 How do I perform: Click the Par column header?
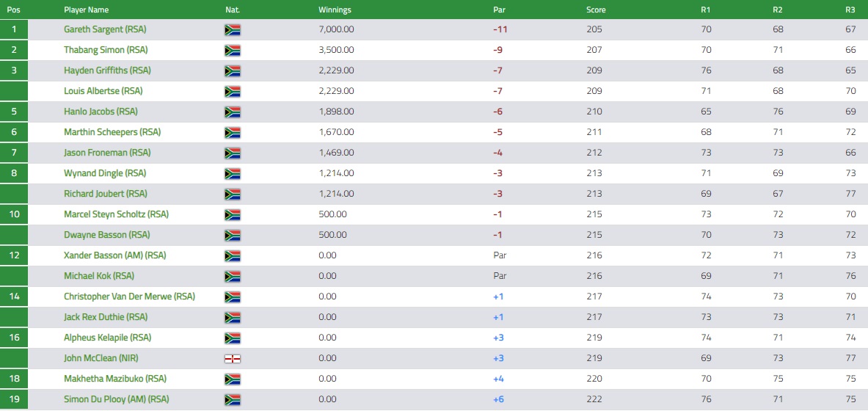[500, 10]
